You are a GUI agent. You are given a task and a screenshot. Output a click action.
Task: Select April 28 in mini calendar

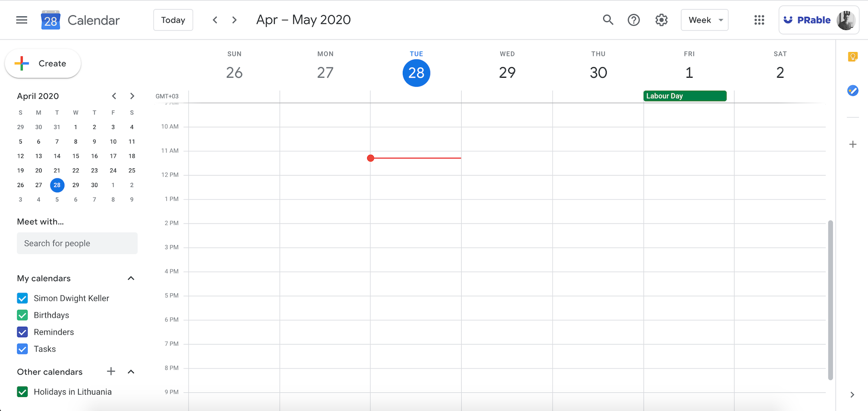[57, 185]
